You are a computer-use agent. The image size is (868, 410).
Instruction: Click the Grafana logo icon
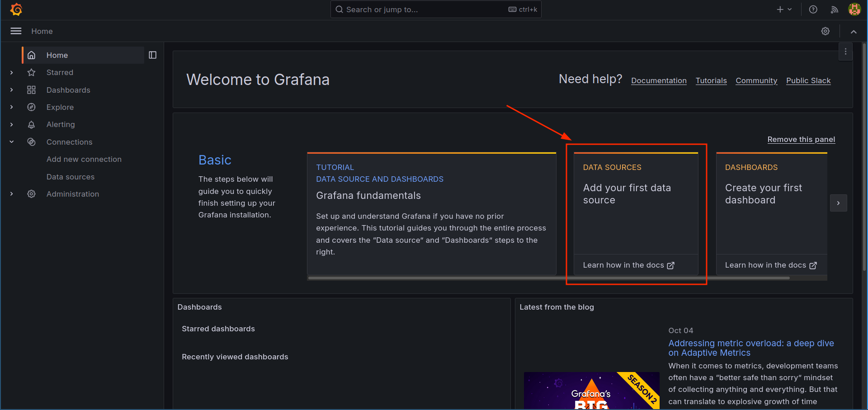coord(16,9)
